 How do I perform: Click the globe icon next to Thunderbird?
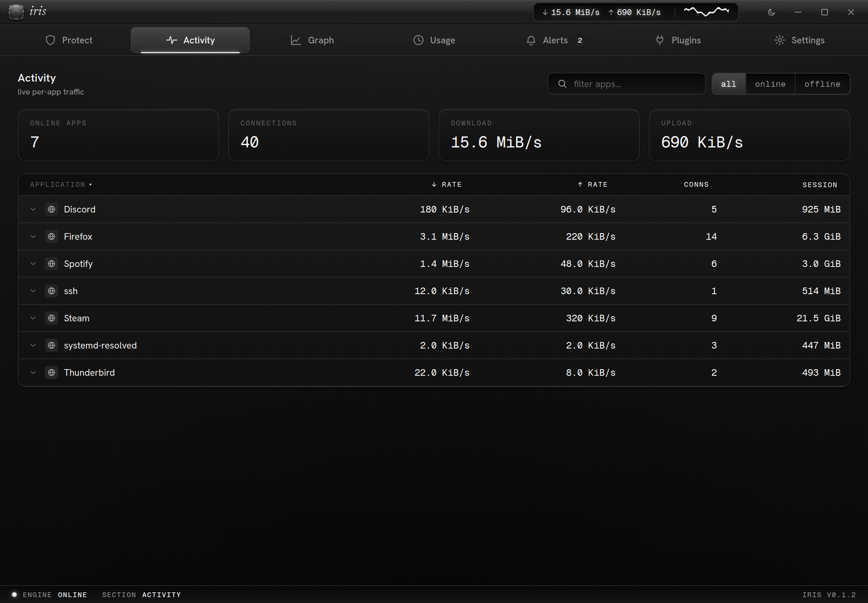(x=51, y=372)
